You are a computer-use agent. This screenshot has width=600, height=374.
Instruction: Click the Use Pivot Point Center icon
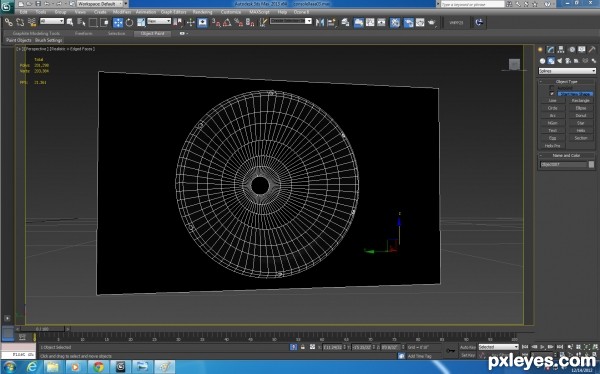[178, 23]
